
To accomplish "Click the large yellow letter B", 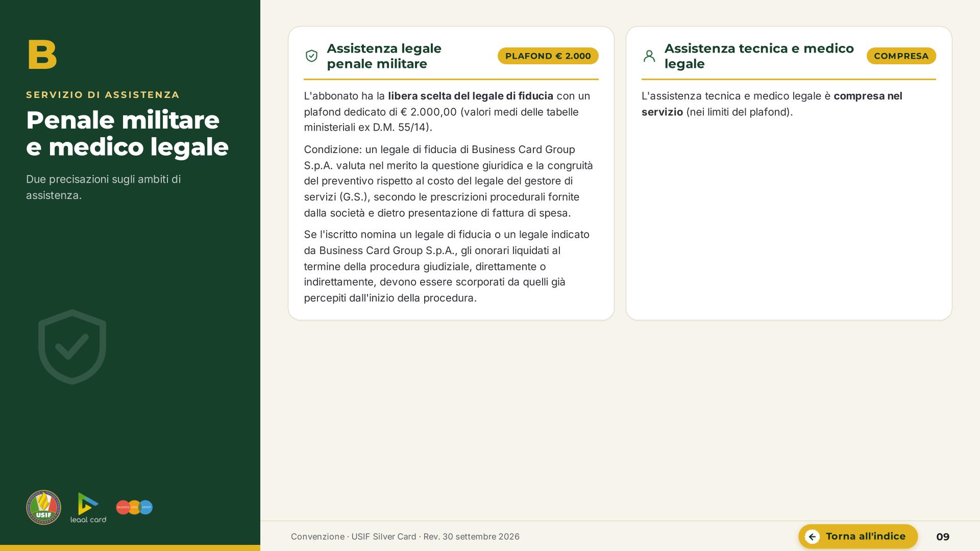I will pos(42,54).
